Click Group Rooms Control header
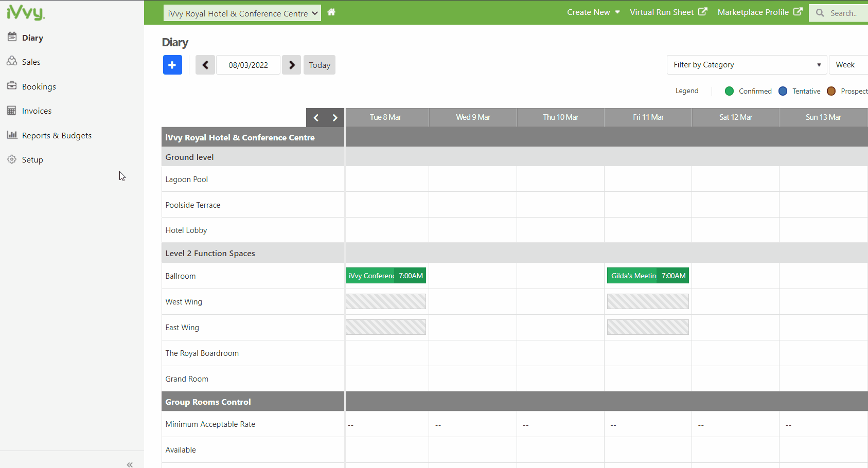 tap(208, 402)
